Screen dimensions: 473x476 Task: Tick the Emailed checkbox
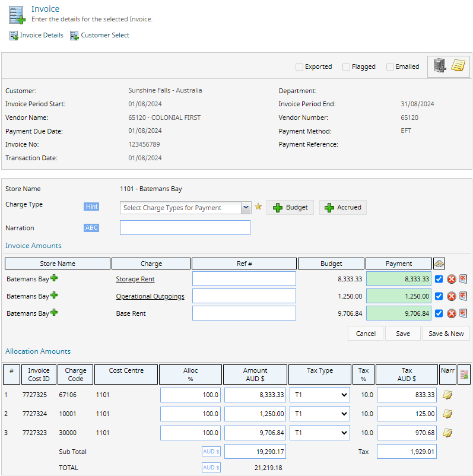390,67
